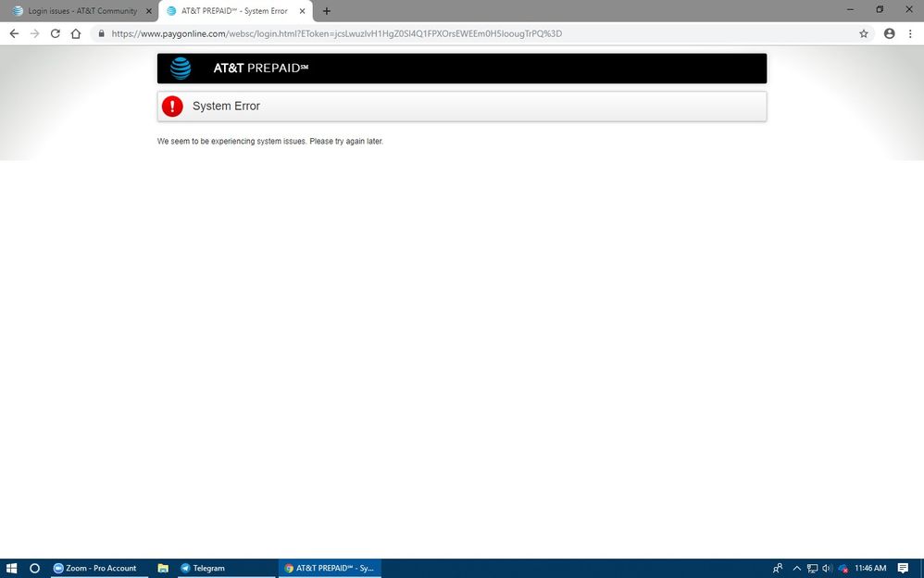
Task: Go to the browser home page
Action: click(x=76, y=33)
